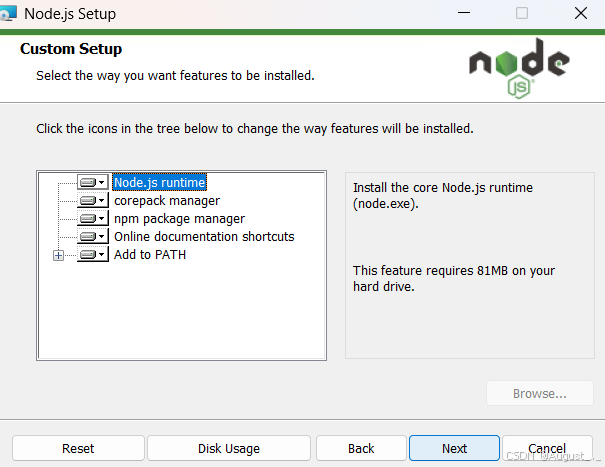This screenshot has height=467, width=605.
Task: Close the Node.js Setup window
Action: point(581,13)
